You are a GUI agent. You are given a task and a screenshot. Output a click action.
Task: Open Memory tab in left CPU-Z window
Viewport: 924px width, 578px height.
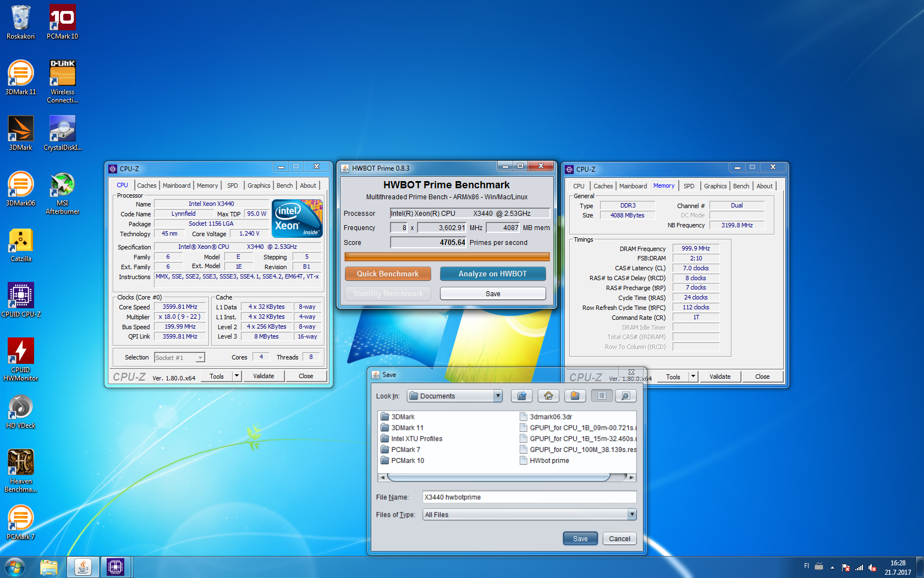tap(207, 186)
